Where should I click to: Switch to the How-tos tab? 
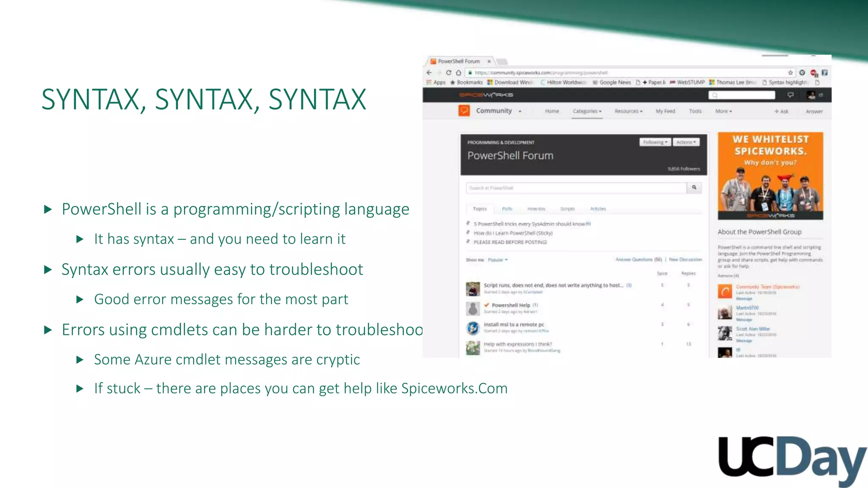tap(536, 209)
